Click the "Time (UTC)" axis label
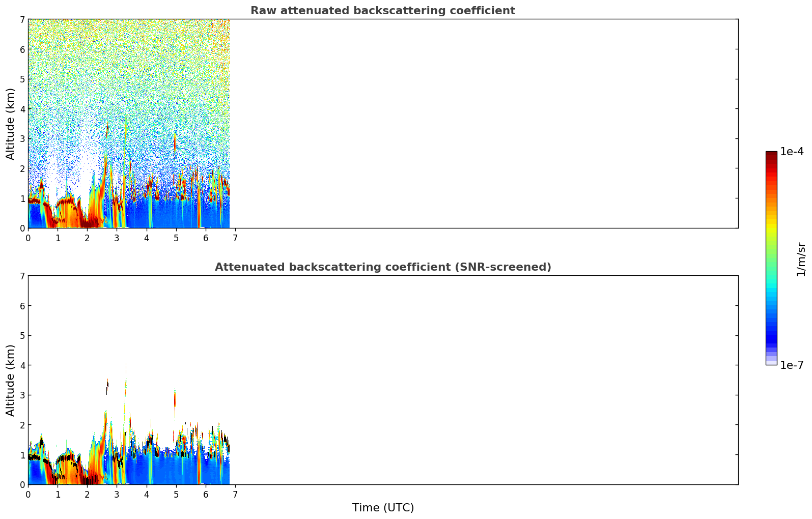The width and height of the screenshot is (812, 519). [x=383, y=508]
